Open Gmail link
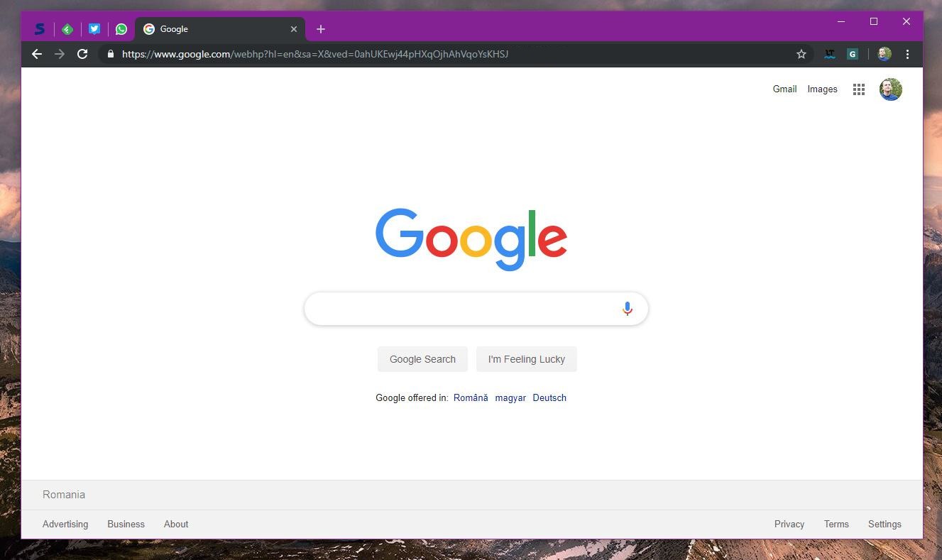Viewport: 942px width, 560px height. [x=784, y=89]
